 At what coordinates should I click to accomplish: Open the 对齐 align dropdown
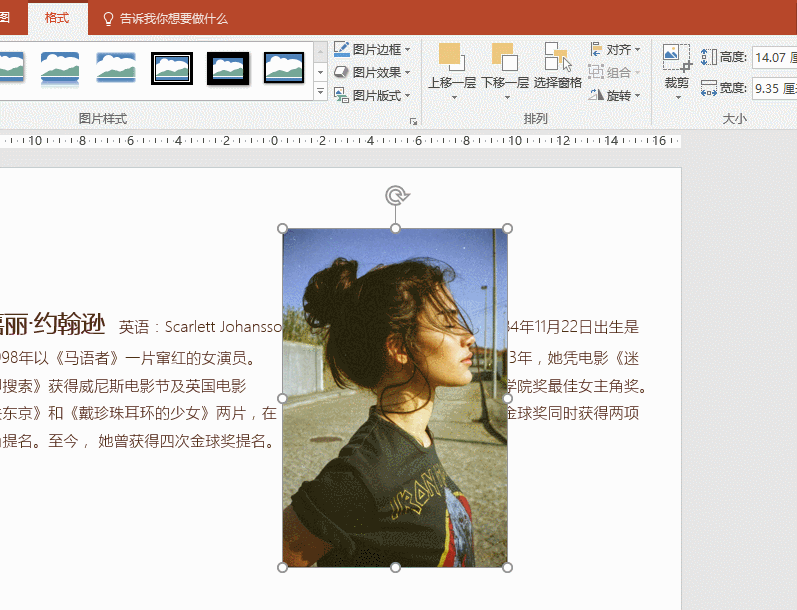click(x=615, y=49)
